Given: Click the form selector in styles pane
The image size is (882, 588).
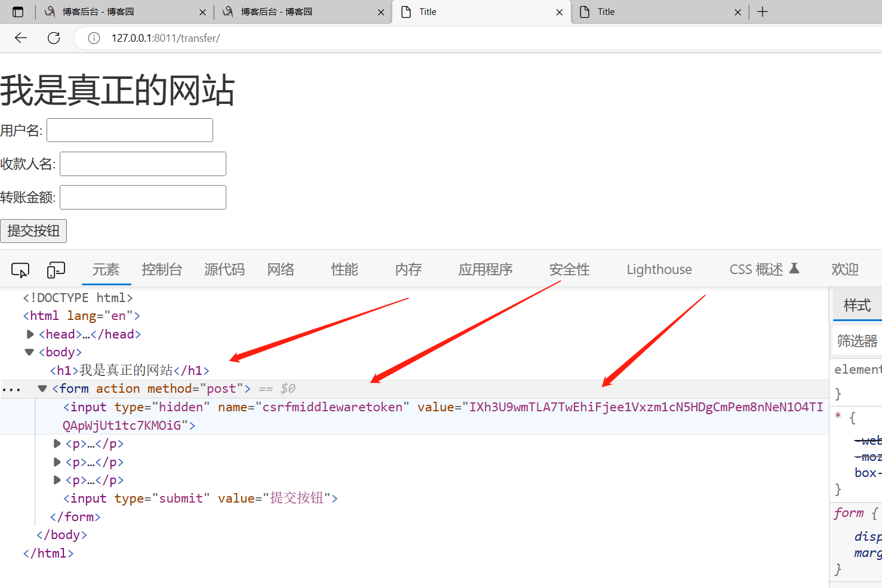Looking at the screenshot, I should tap(849, 513).
